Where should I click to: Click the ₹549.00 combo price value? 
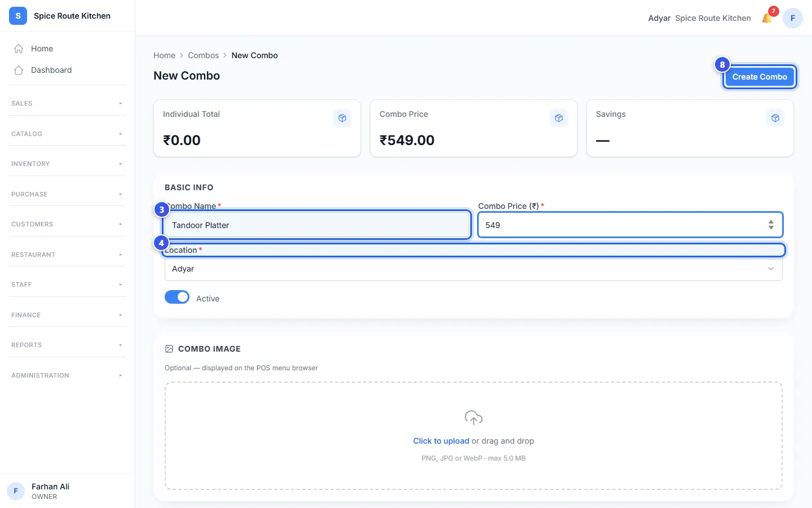407,140
